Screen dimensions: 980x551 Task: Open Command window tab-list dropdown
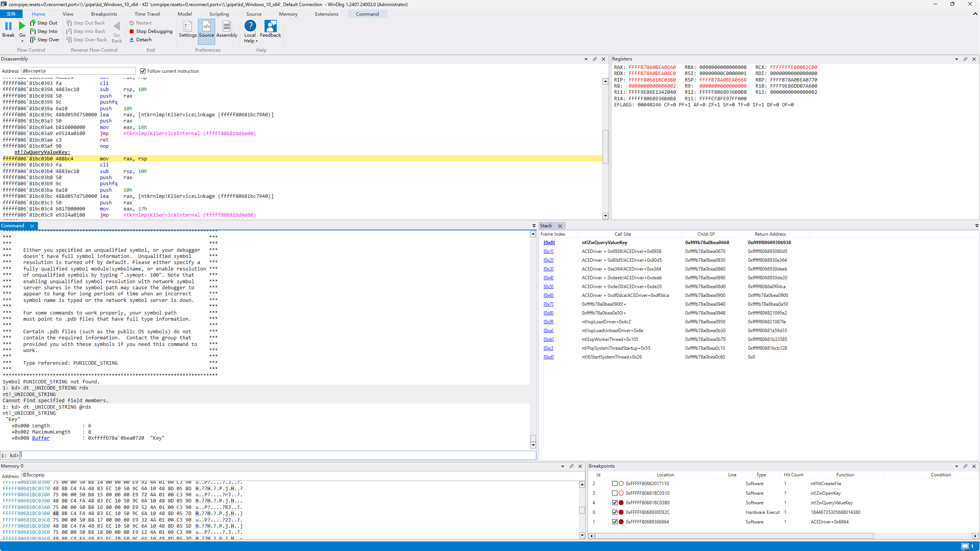tap(534, 226)
